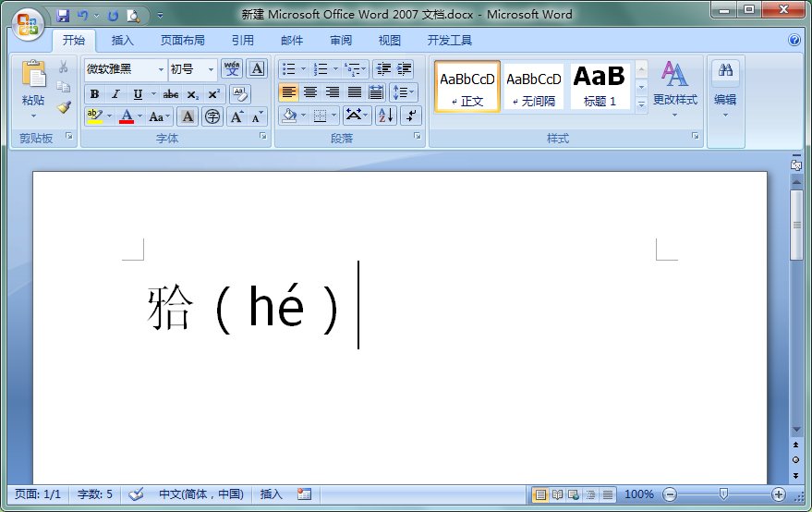Screen dimensions: 812x512
Task: Adjust the zoom slider handle
Action: point(723,494)
